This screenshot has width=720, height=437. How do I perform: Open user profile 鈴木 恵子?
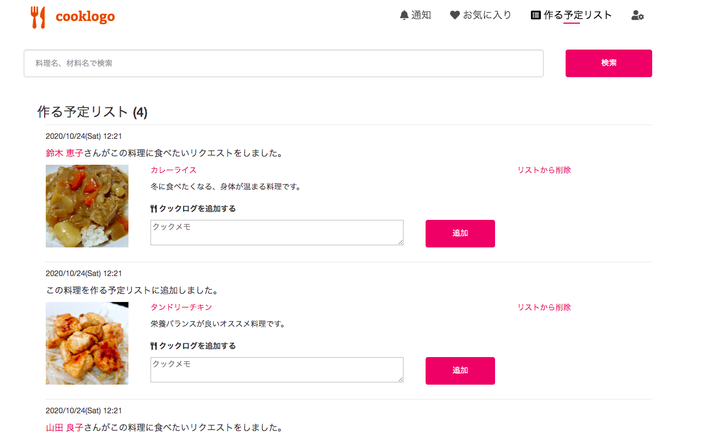(64, 153)
